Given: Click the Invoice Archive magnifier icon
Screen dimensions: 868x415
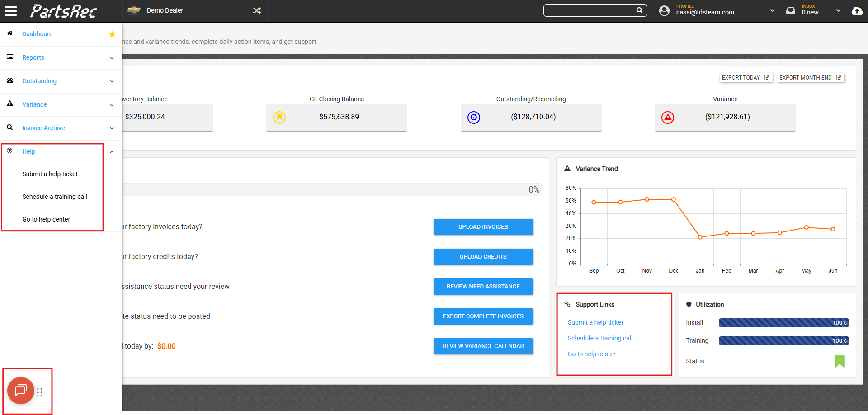Looking at the screenshot, I should pos(10,127).
